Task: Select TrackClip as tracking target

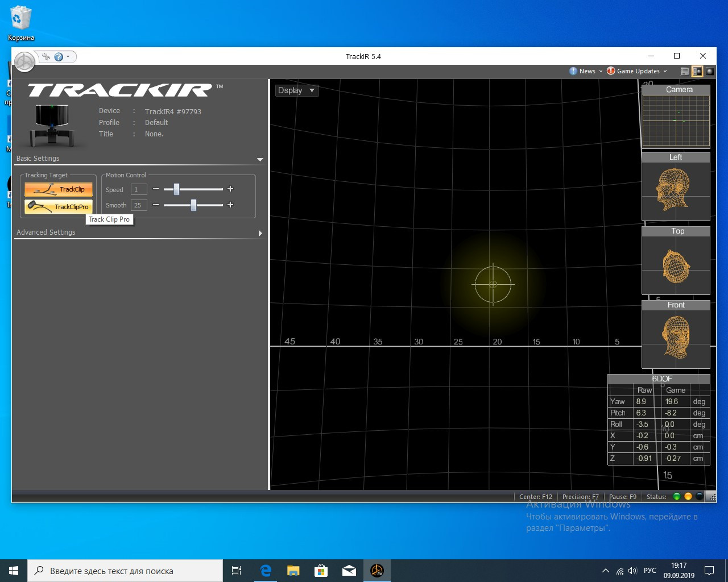Action: point(58,189)
